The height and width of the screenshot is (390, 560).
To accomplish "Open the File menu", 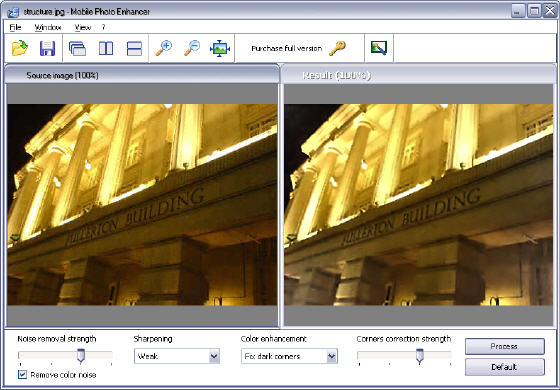I will 15,27.
